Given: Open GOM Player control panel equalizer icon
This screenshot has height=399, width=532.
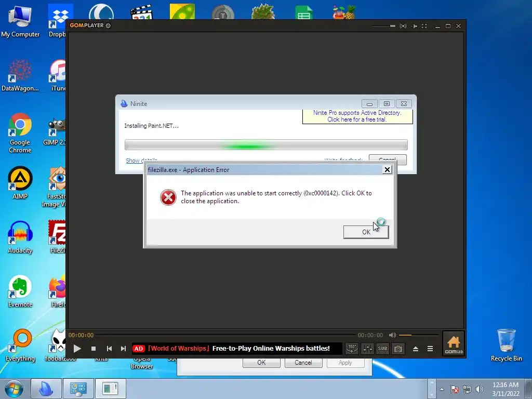Looking at the screenshot, I should point(367,349).
